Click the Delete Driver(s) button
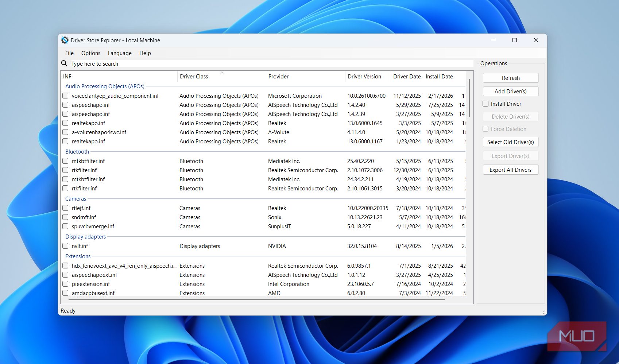 [511, 117]
